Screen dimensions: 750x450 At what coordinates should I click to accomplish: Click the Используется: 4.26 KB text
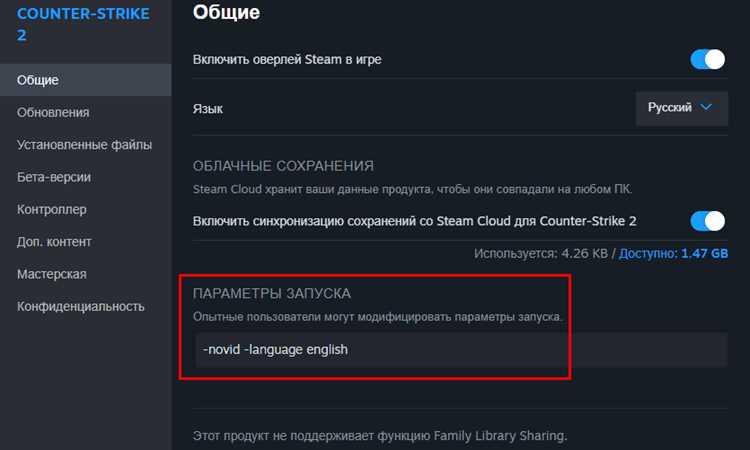pos(541,253)
